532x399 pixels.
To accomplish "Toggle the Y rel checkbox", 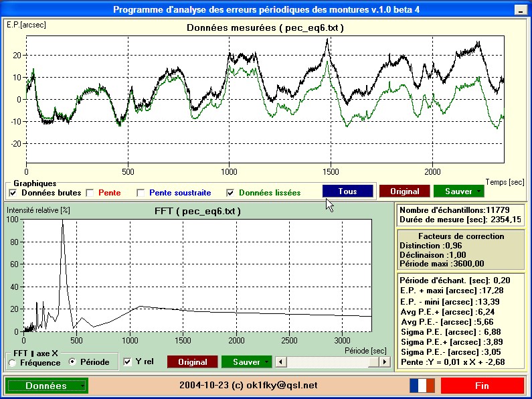I will (x=127, y=362).
